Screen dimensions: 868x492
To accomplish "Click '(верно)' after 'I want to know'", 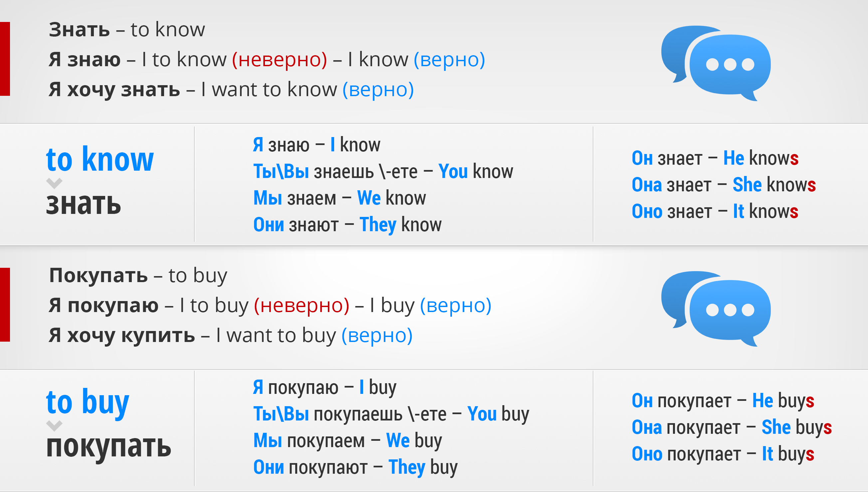I will click(378, 90).
